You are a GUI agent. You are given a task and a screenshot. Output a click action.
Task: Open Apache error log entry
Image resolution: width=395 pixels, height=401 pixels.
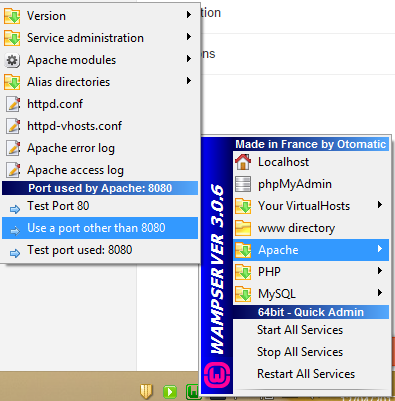(x=100, y=148)
